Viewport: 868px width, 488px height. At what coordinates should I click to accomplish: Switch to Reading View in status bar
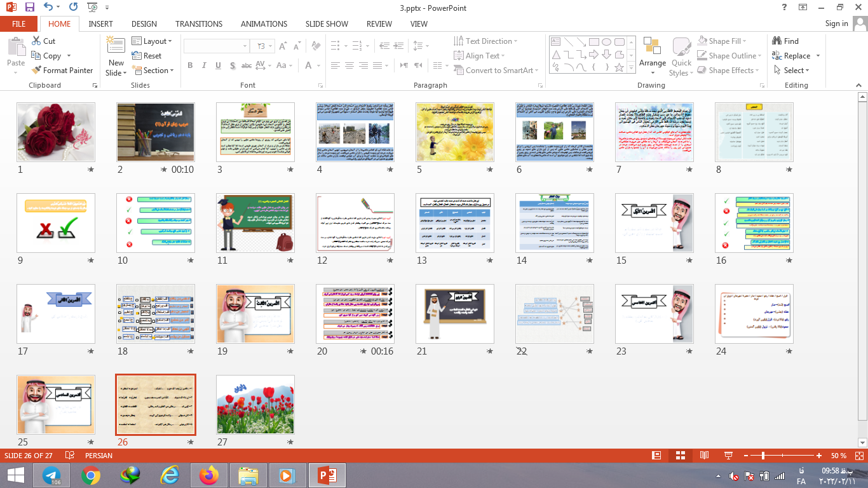point(704,456)
